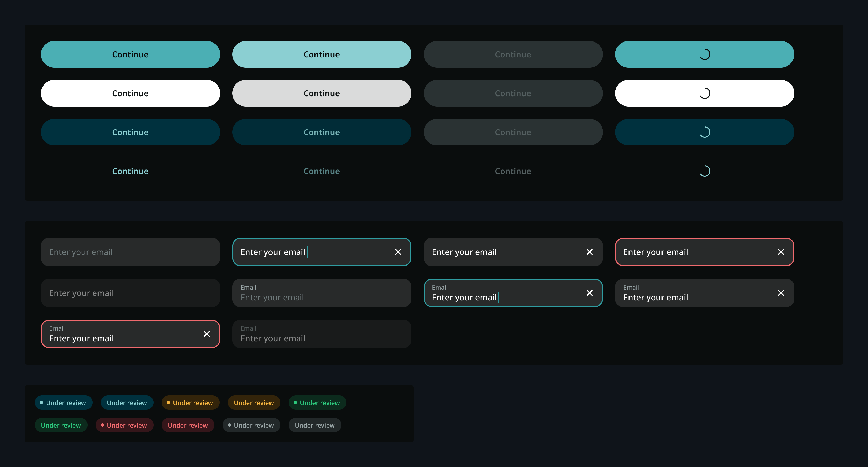The height and width of the screenshot is (467, 868).
Task: Click the pale light-teal Continue button
Action: [x=322, y=54]
